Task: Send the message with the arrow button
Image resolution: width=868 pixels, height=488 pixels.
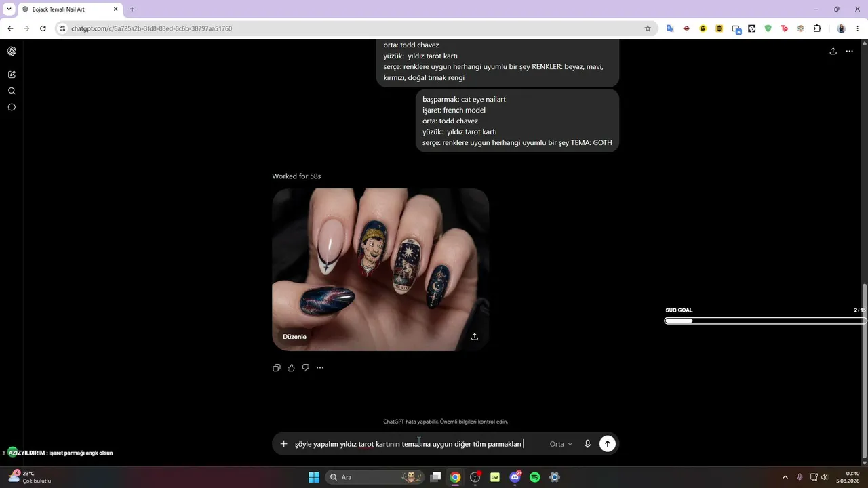Action: coord(608,444)
